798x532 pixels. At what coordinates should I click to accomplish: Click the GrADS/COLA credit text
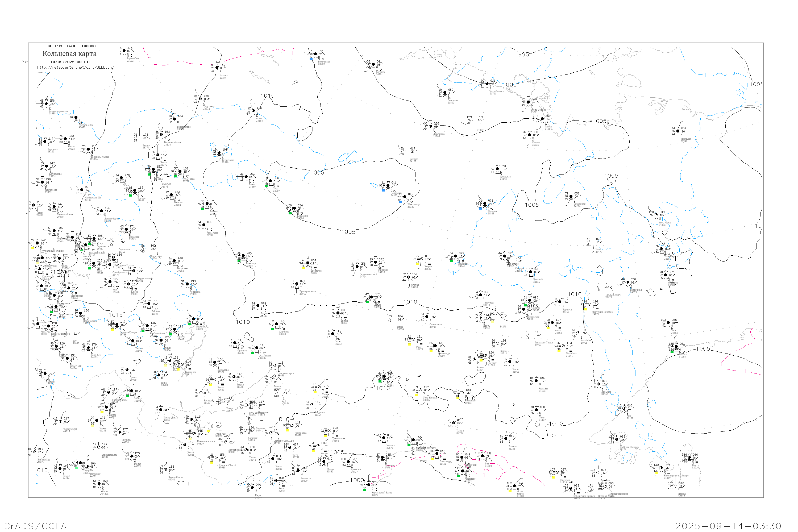click(35, 526)
